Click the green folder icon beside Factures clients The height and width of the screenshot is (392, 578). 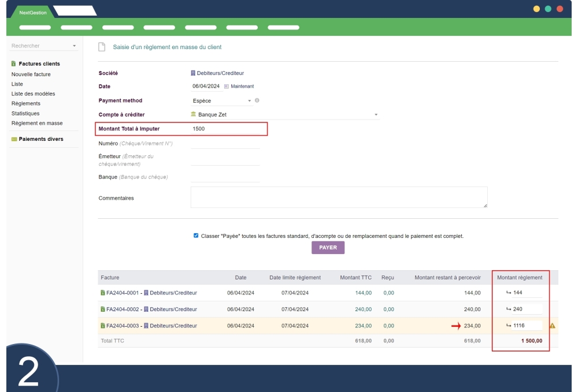[x=13, y=64]
